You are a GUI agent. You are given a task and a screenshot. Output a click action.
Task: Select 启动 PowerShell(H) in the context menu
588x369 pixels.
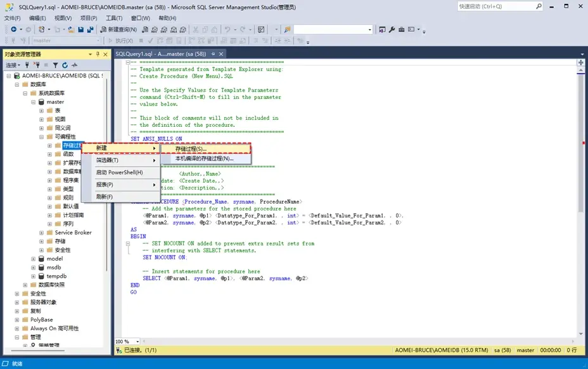[121, 172]
